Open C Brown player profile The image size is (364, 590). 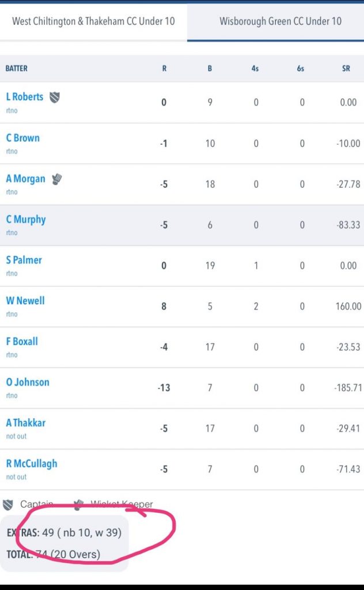point(23,138)
